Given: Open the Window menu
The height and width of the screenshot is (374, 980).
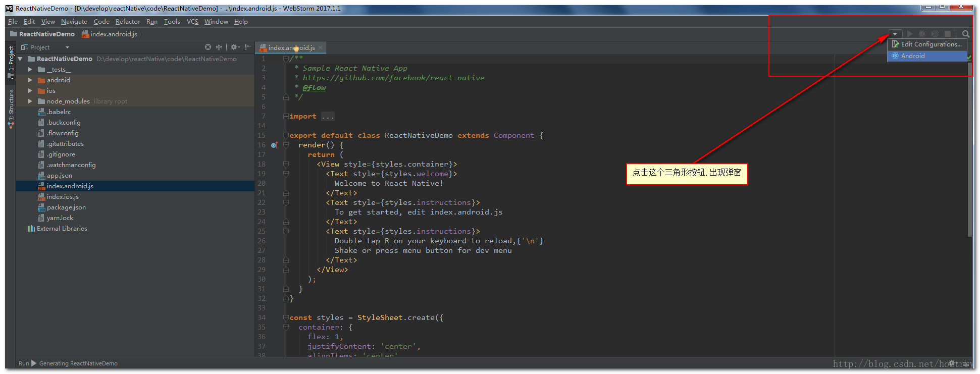Looking at the screenshot, I should (x=216, y=22).
